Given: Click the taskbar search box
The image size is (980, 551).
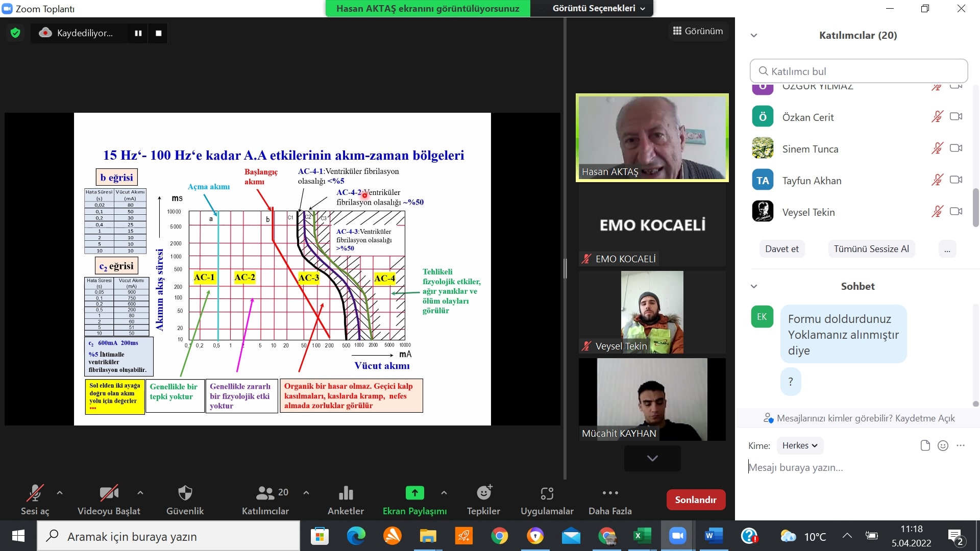Looking at the screenshot, I should [168, 536].
